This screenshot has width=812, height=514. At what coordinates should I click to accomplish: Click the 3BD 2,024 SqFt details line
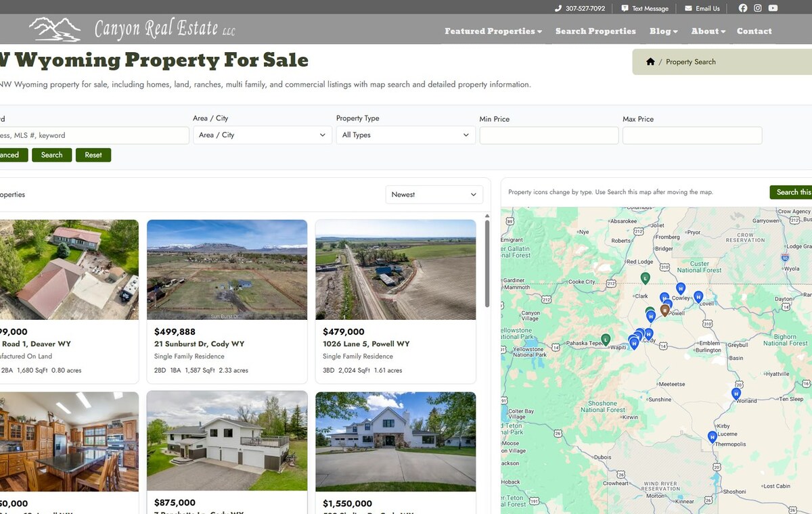362,371
